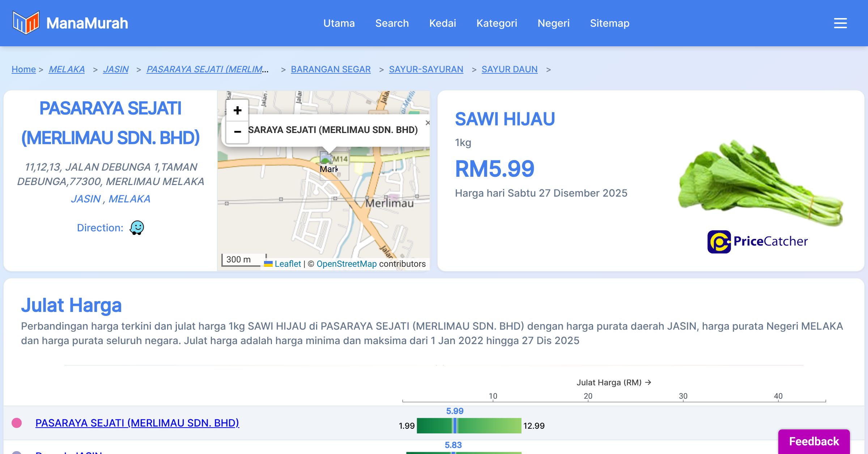
Task: Click the Feedback button
Action: [814, 441]
